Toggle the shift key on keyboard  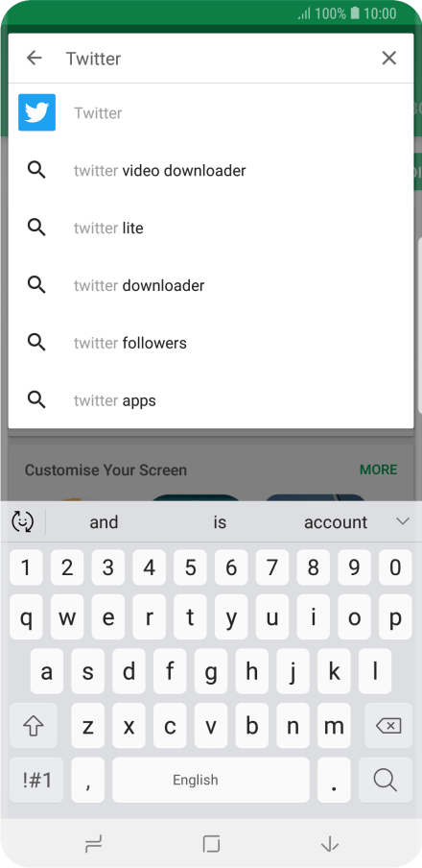pos(34,726)
